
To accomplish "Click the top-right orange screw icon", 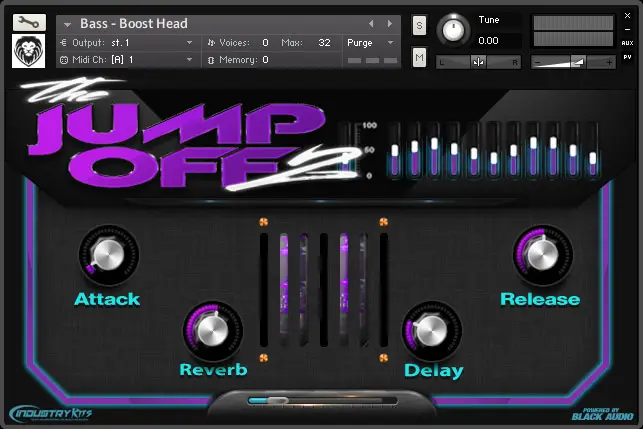I will point(383,222).
